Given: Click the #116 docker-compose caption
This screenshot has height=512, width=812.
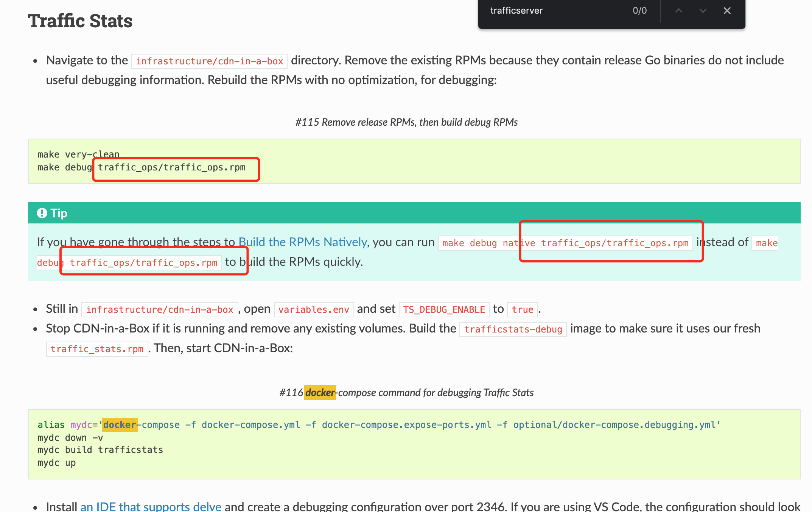Looking at the screenshot, I should click(x=406, y=393).
